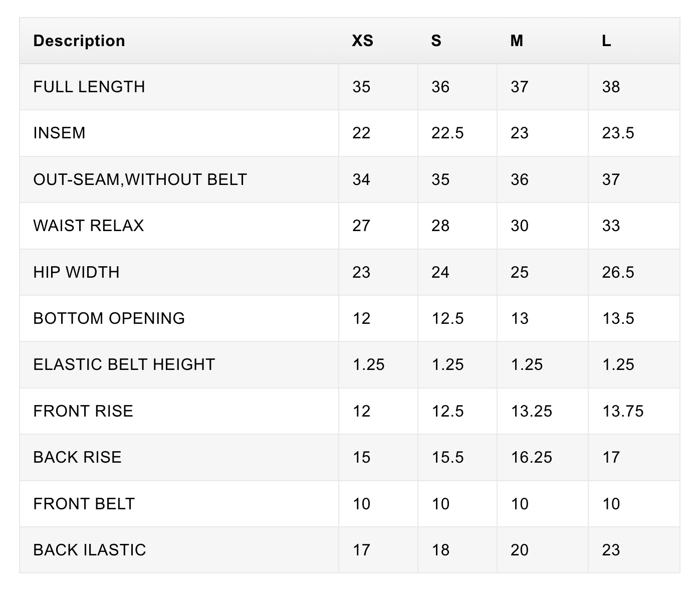Select the S size column header
This screenshot has width=700, height=592.
tap(436, 41)
